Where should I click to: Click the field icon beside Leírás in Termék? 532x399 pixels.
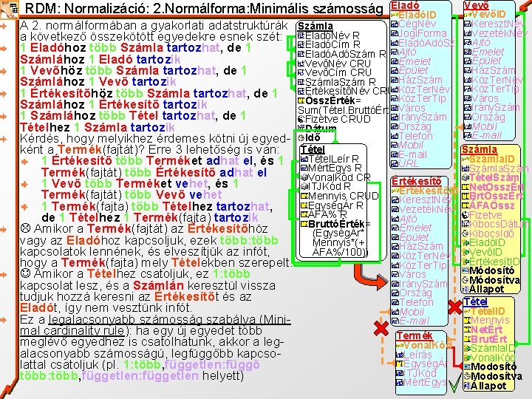[x=400, y=355]
